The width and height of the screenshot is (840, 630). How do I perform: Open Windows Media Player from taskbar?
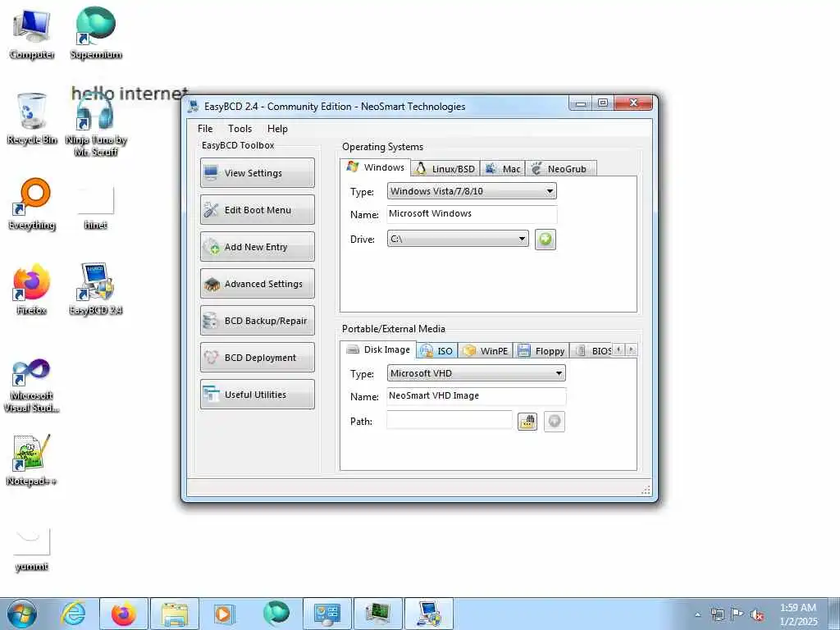[x=225, y=614]
